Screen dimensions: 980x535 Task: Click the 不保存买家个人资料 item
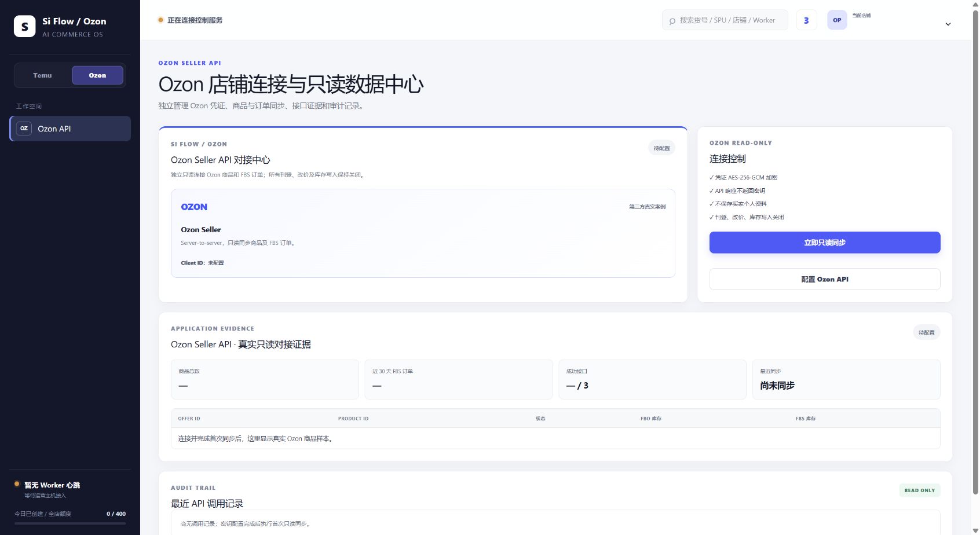tap(738, 204)
